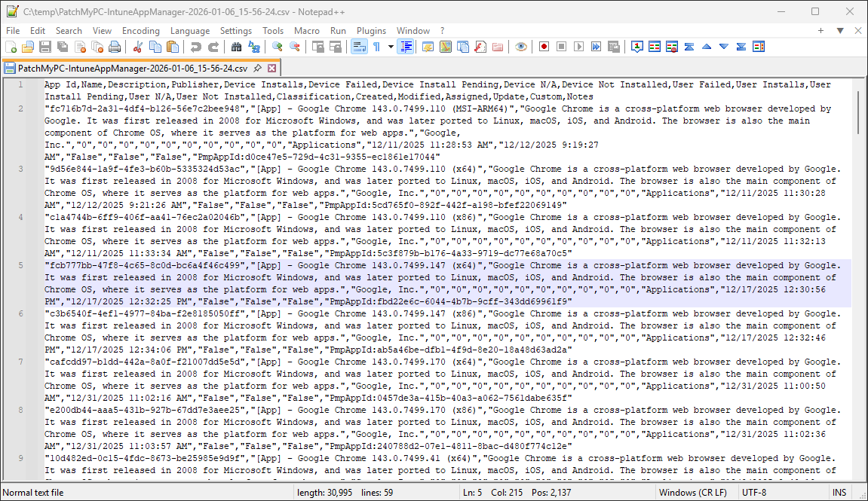Screen dimensions: 868x501
Task: Zoom in on the text
Action: coord(276,46)
